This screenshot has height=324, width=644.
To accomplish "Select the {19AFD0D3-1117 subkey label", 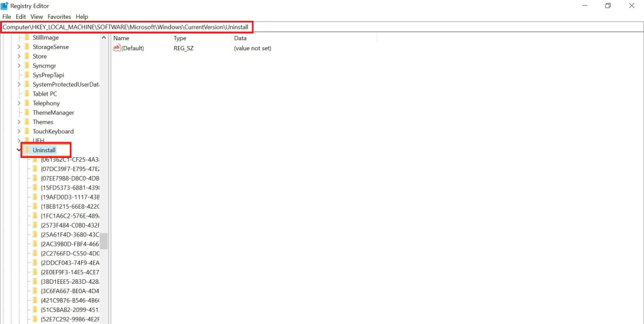I will 70,197.
